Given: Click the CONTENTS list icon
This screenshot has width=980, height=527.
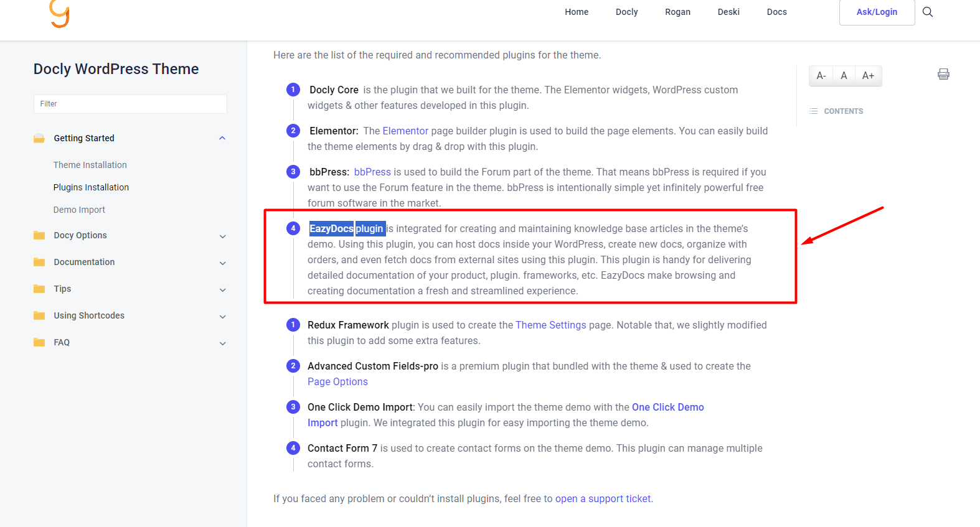Looking at the screenshot, I should (x=813, y=111).
